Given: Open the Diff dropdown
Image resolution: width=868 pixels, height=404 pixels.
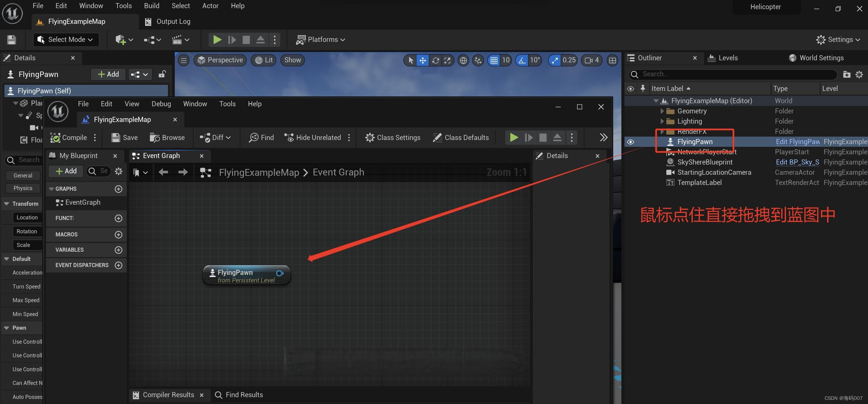Looking at the screenshot, I should [x=215, y=138].
